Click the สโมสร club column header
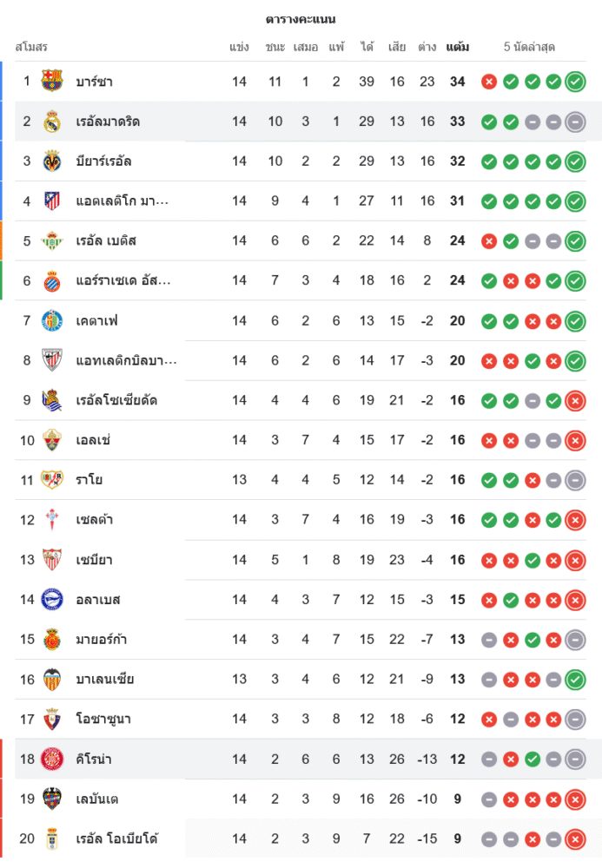Screen dimensions: 602x868 (x=31, y=47)
